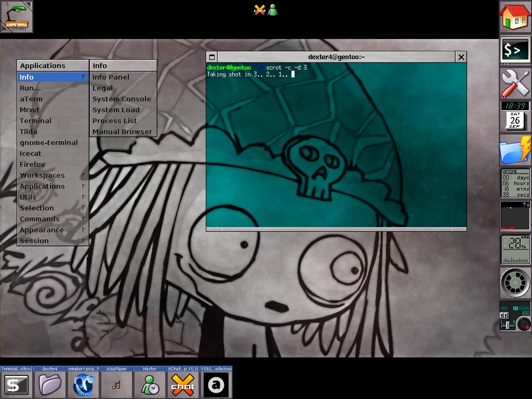Expand the Appearance submenu
This screenshot has height=399, width=532.
tap(53, 230)
